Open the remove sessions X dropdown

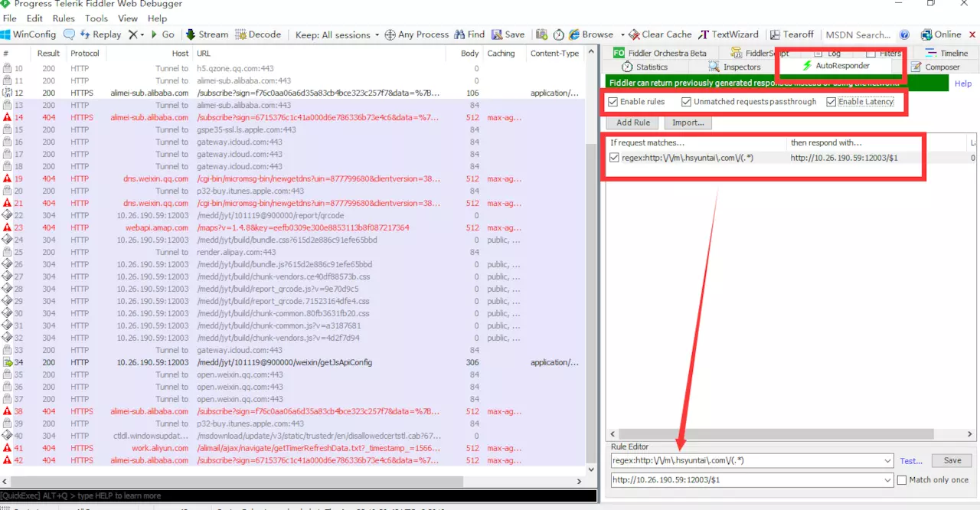pyautogui.click(x=136, y=34)
